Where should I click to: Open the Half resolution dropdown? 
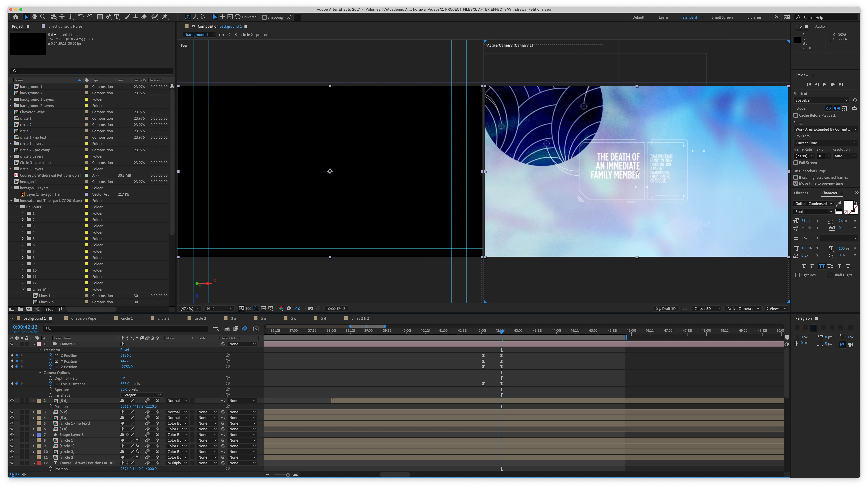pyautogui.click(x=220, y=309)
